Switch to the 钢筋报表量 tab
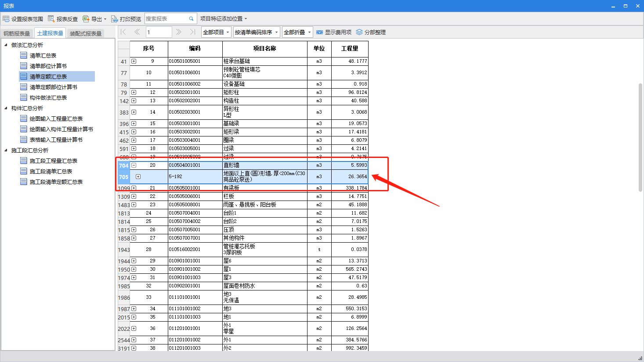 [17, 33]
